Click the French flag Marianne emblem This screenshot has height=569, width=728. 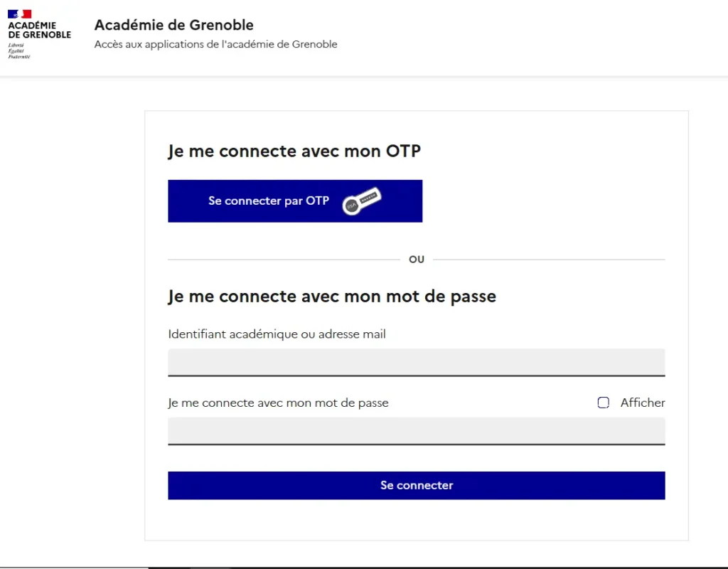pyautogui.click(x=19, y=14)
